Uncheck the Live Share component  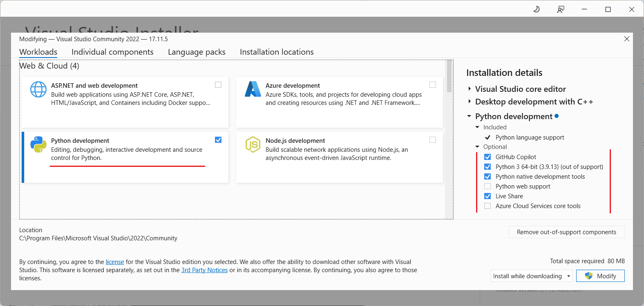[487, 196]
